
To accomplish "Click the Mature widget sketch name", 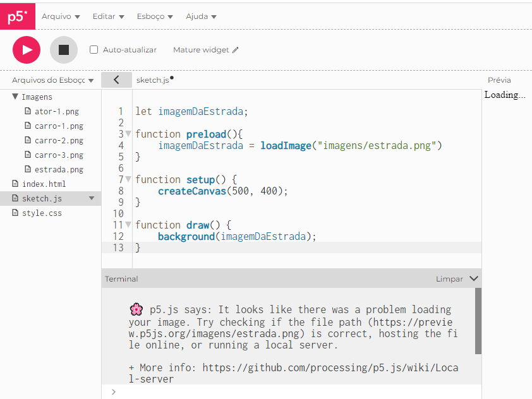I will [201, 50].
